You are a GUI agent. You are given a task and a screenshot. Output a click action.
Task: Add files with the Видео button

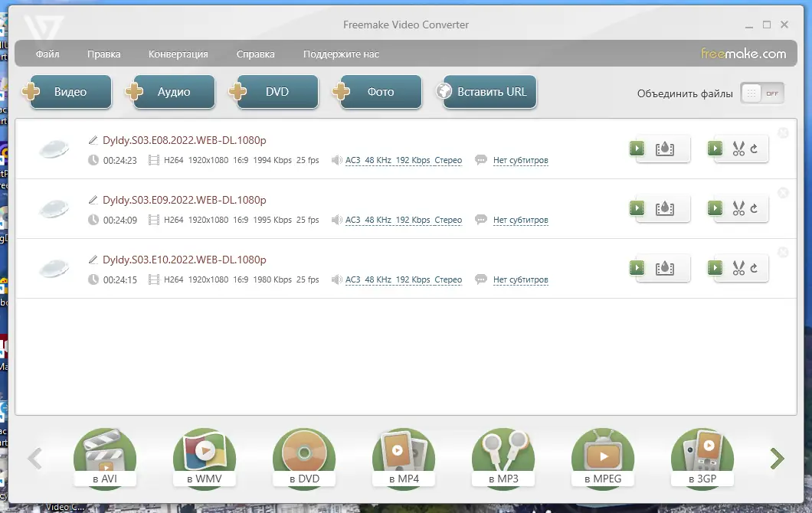tap(67, 92)
